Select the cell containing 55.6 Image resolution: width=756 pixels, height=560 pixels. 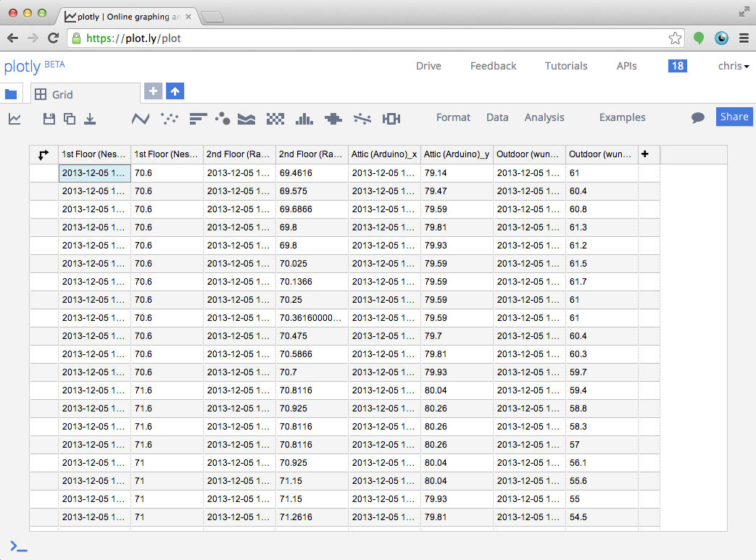(x=602, y=481)
